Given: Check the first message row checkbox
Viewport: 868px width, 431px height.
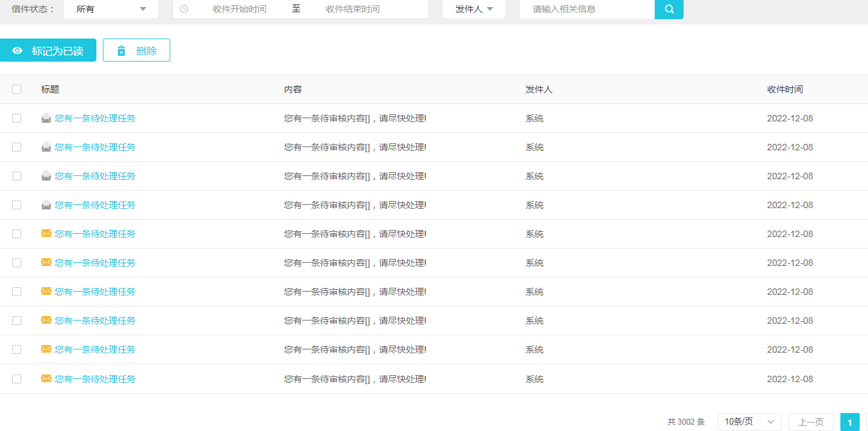Looking at the screenshot, I should pyautogui.click(x=17, y=118).
